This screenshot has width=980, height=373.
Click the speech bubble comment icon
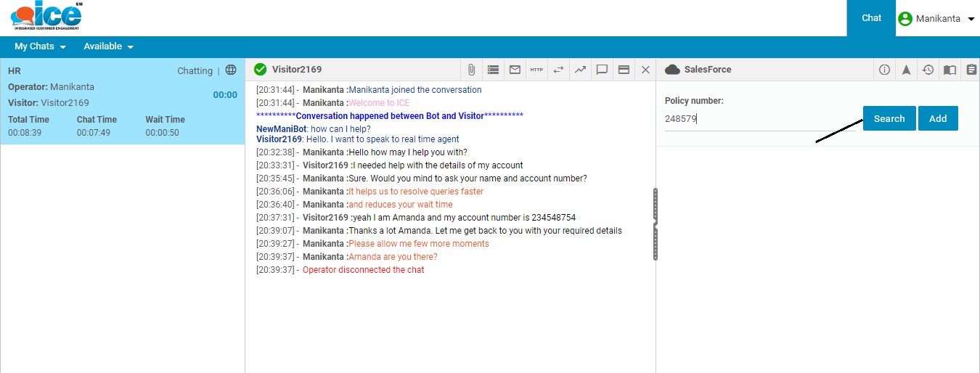pos(602,70)
